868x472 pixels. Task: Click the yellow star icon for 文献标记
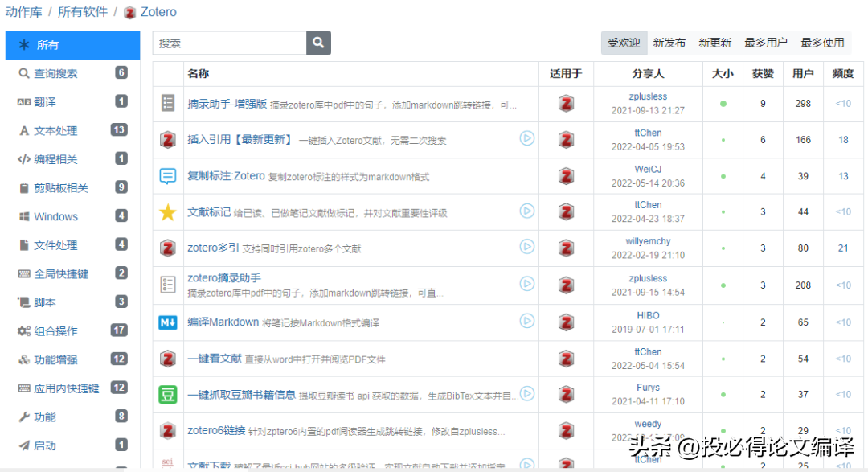(x=168, y=212)
